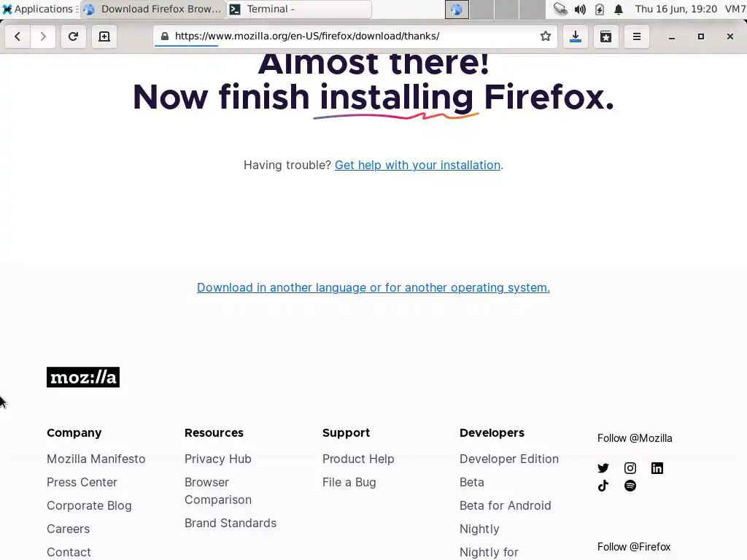Open Mozilla's Spotify page
This screenshot has width=747, height=560.
[630, 486]
